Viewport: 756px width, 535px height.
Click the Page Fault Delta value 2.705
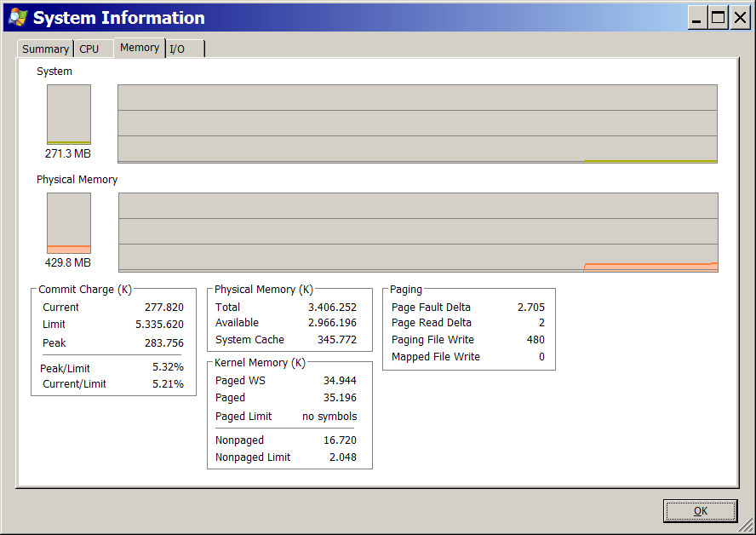coord(531,308)
